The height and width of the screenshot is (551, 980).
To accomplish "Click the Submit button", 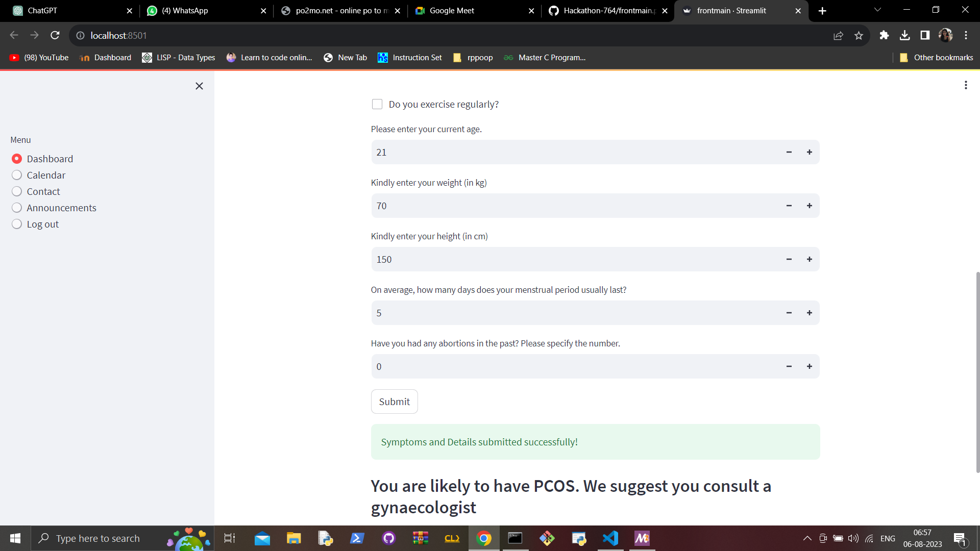I will coord(395,402).
